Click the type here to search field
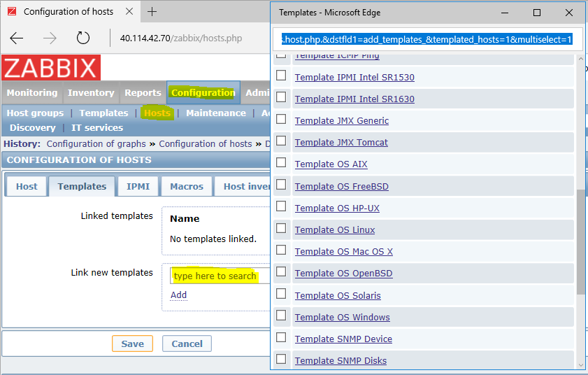 [220, 276]
